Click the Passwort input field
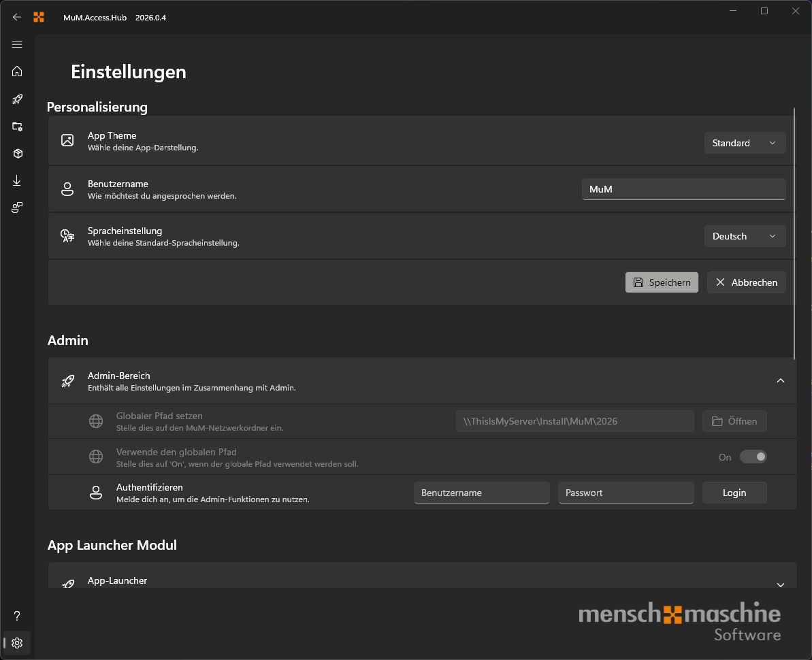Image resolution: width=812 pixels, height=660 pixels. (x=626, y=493)
